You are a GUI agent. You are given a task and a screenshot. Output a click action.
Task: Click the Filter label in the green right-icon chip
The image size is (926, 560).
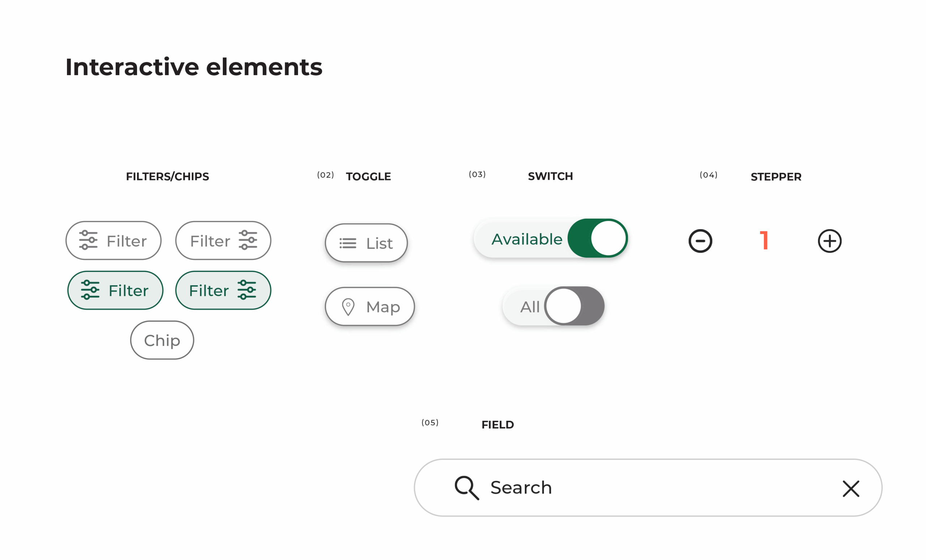tap(209, 291)
